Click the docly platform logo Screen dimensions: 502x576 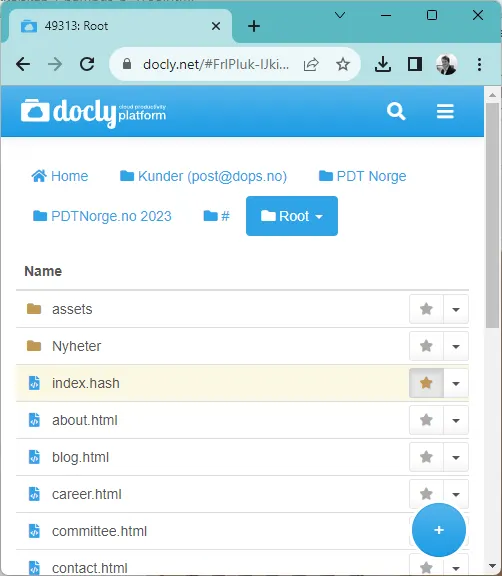coord(93,112)
